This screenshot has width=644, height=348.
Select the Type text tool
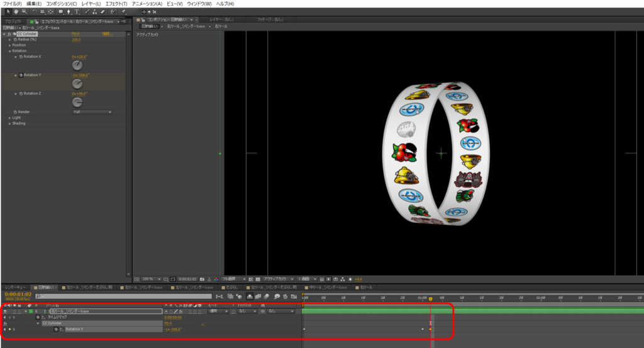point(77,11)
